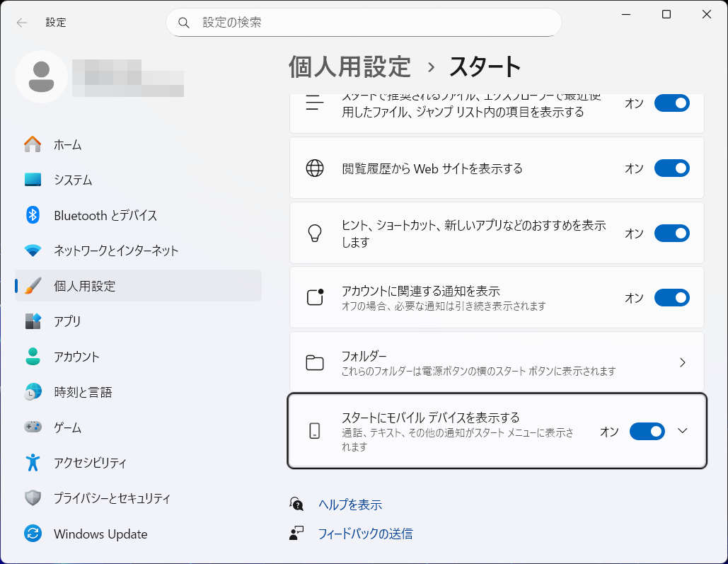Click the 個人用設定 paintbrush icon

[x=33, y=286]
